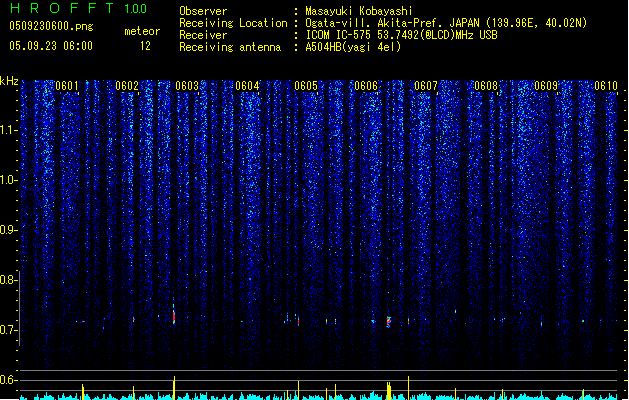Select the filename 0509230600.png
Screen dimensions: 629x400
pos(51,26)
